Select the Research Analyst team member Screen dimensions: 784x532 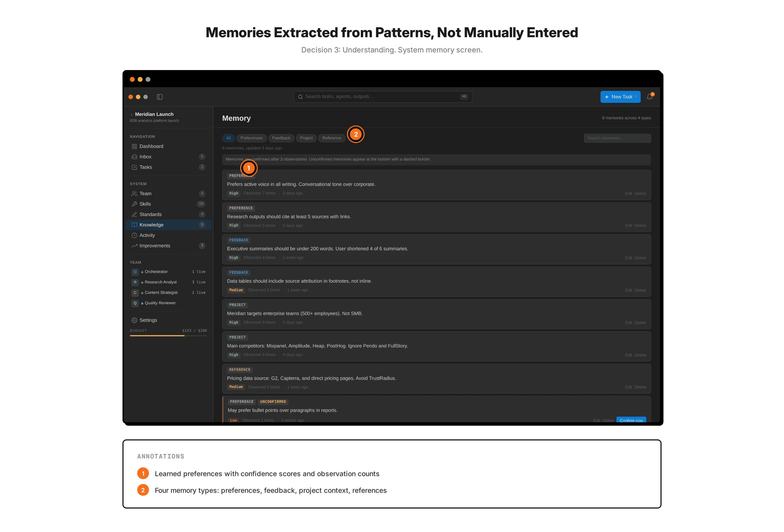168,282
